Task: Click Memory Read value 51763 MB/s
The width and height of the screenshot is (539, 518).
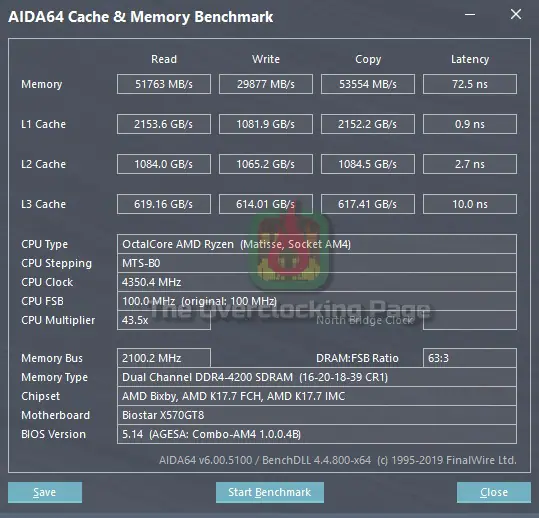Action: click(164, 84)
